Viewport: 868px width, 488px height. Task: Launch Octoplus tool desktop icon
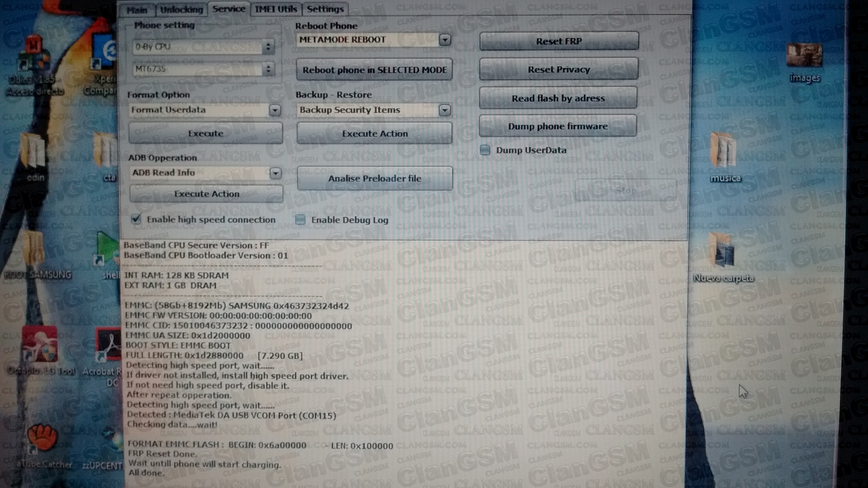point(40,351)
